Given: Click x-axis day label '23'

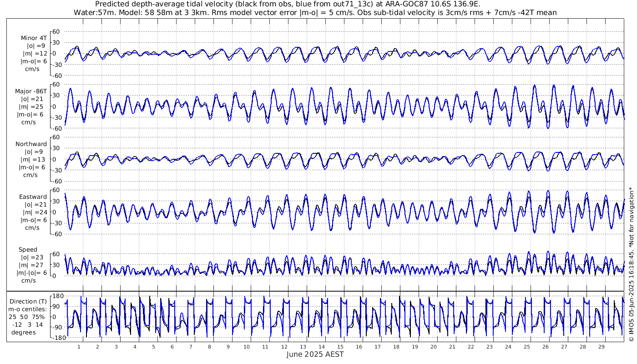Looking at the screenshot, I should (489, 346).
